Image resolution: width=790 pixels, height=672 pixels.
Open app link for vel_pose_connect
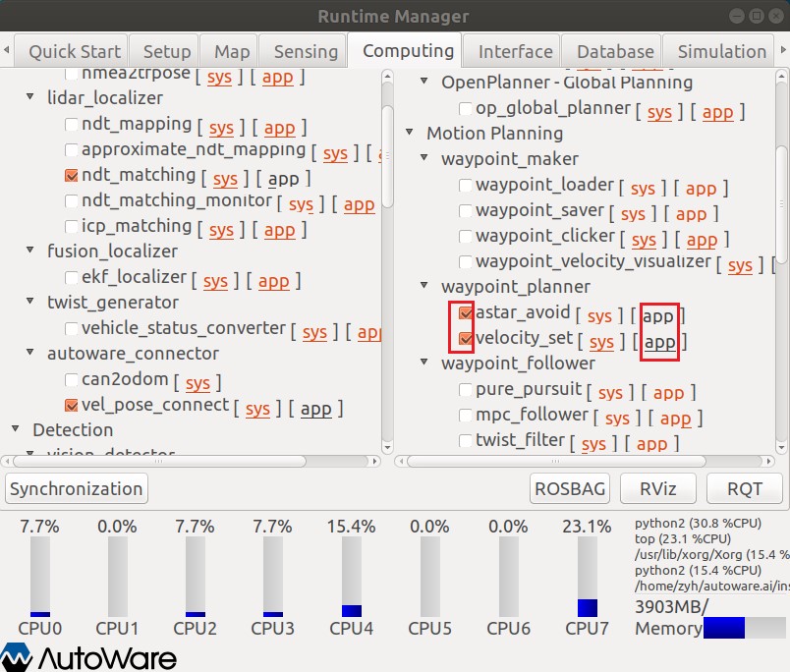[315, 409]
